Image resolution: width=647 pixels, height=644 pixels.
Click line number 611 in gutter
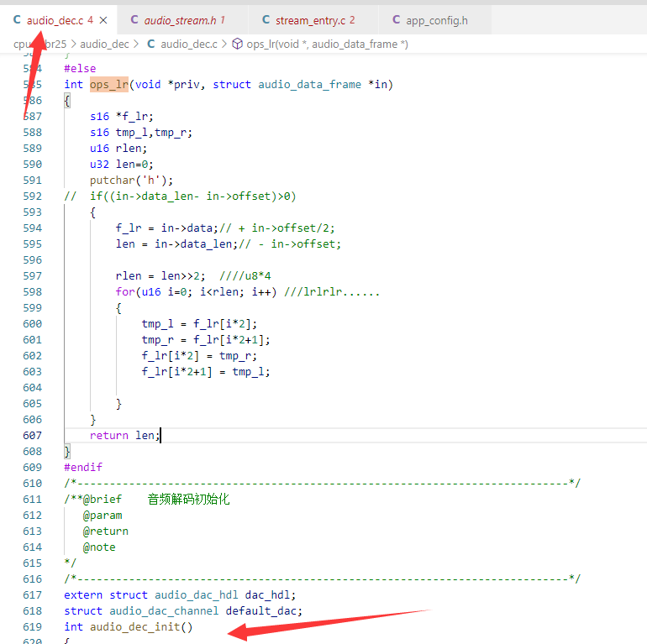(x=32, y=500)
